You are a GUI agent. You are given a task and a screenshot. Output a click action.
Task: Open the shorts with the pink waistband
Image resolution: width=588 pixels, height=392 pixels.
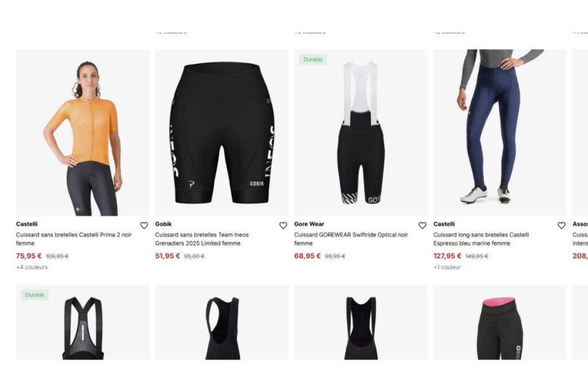coord(500,323)
